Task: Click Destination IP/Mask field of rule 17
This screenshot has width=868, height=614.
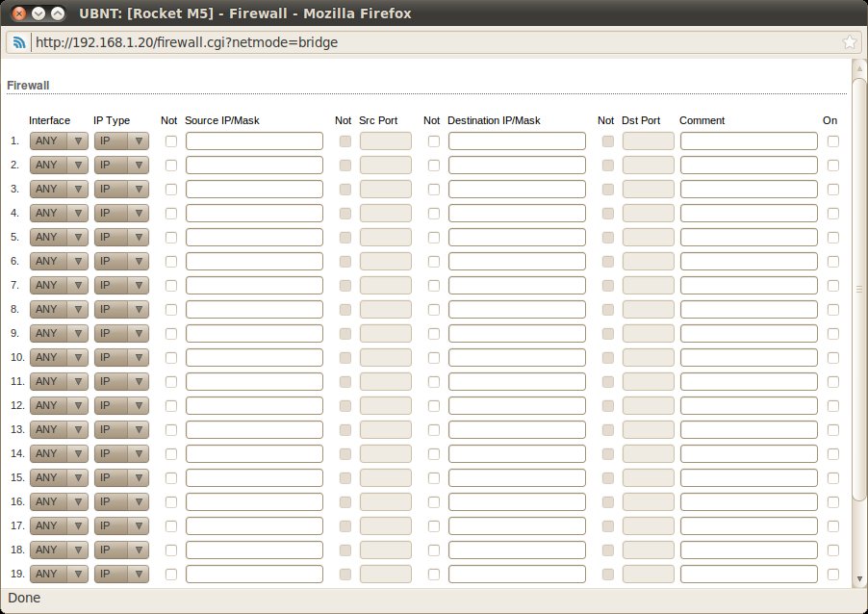Action: [x=517, y=526]
